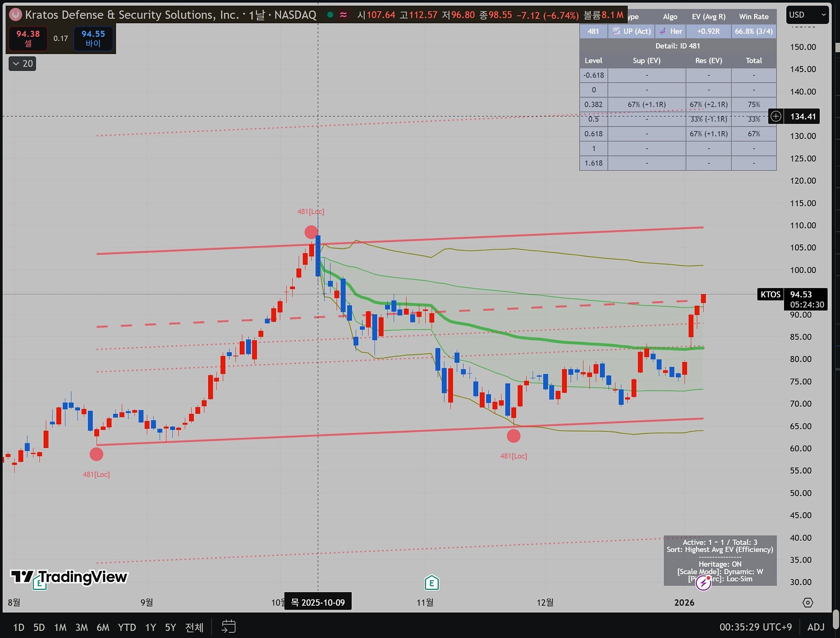The width and height of the screenshot is (840, 638).
Task: Open the Go to date calendar icon
Action: (x=228, y=627)
